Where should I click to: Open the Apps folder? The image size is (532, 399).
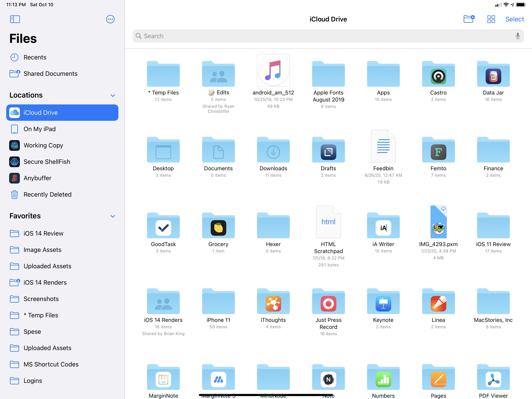[x=383, y=74]
